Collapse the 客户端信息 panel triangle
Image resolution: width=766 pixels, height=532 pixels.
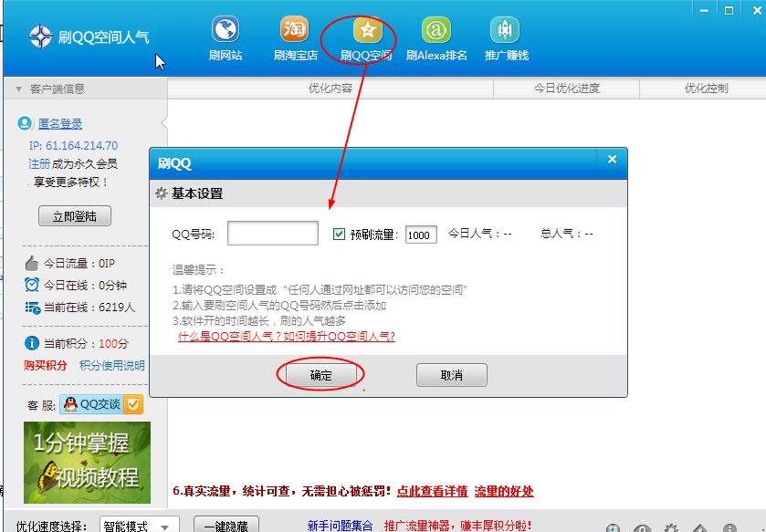[18, 89]
